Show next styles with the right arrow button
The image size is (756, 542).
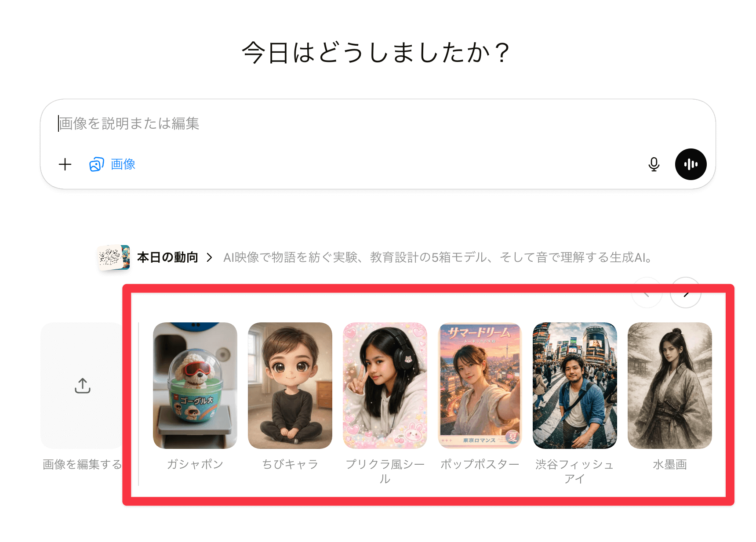[x=686, y=293]
